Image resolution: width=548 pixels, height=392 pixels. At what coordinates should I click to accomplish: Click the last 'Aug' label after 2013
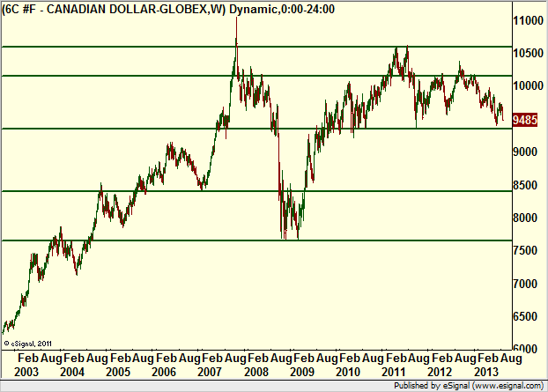(511, 359)
